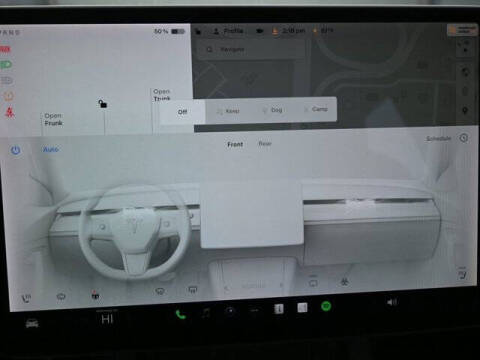Tap the volume speaker icon
The image size is (480, 360).
[392, 302]
